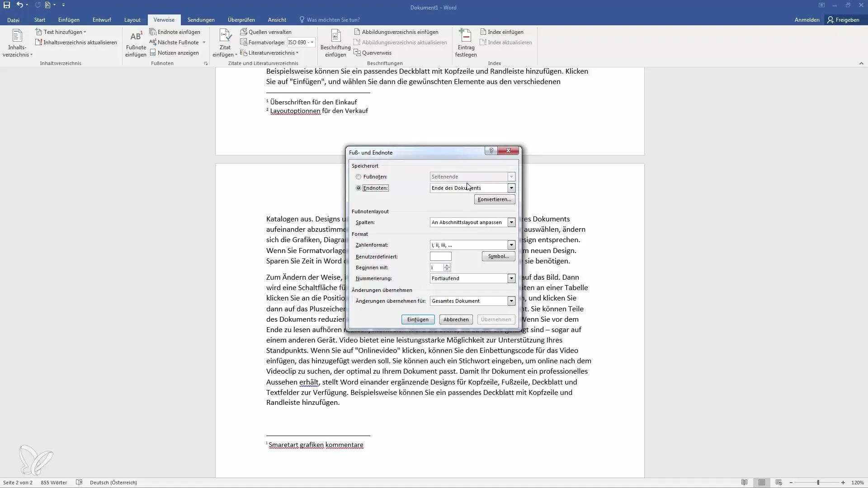This screenshot has height=488, width=868.
Task: Switch to Ansicht tab
Action: pyautogui.click(x=277, y=20)
